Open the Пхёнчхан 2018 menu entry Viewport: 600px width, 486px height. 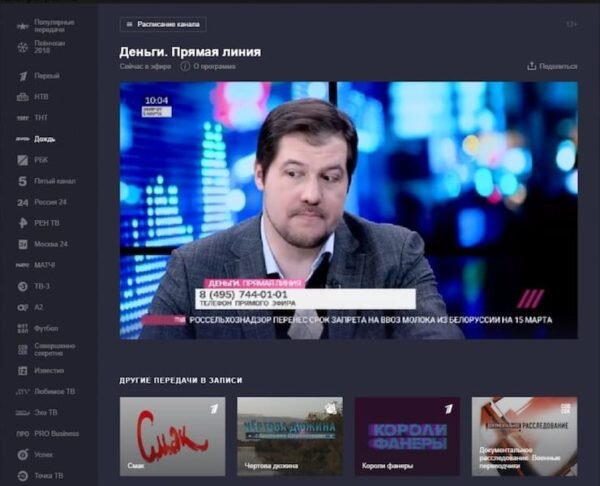[50, 47]
